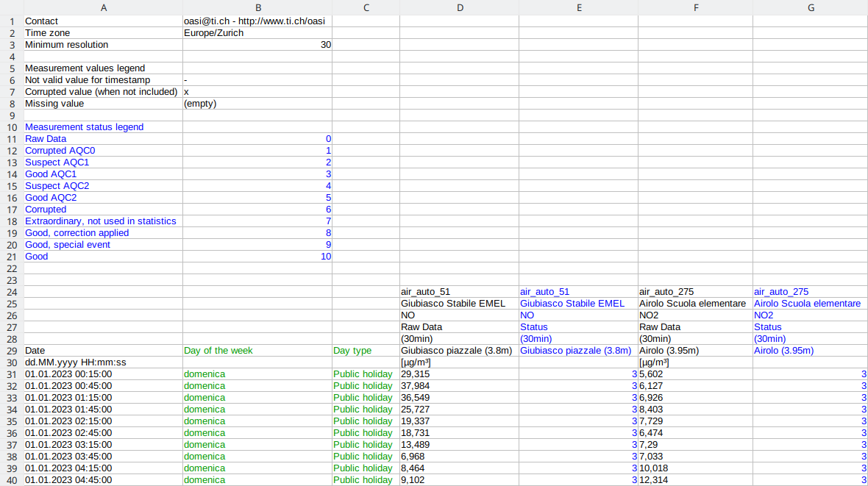Click 'dd.MM.yyyy HH:mm:ss' format cell

coord(103,362)
